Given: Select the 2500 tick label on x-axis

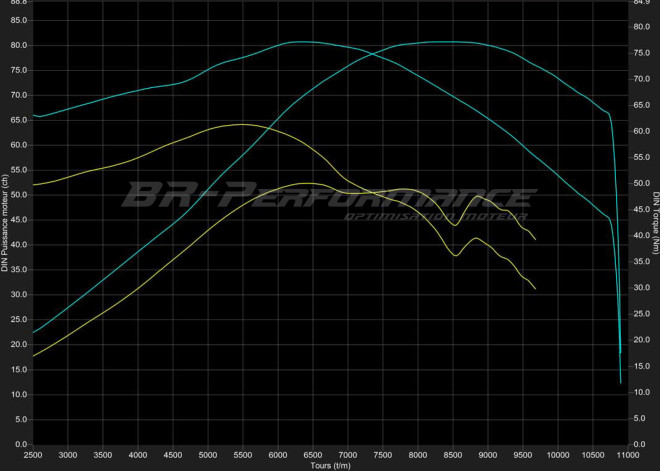Looking at the screenshot, I should (33, 455).
